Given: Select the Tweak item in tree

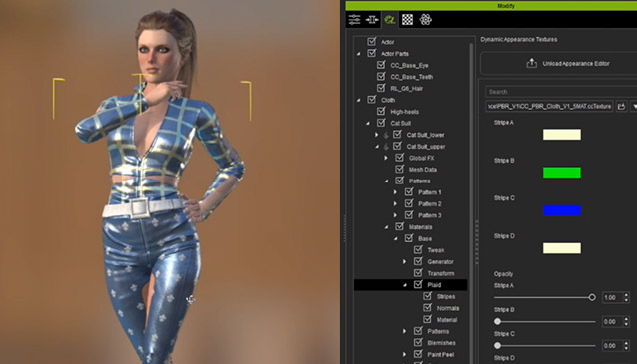Looking at the screenshot, I should click(436, 250).
